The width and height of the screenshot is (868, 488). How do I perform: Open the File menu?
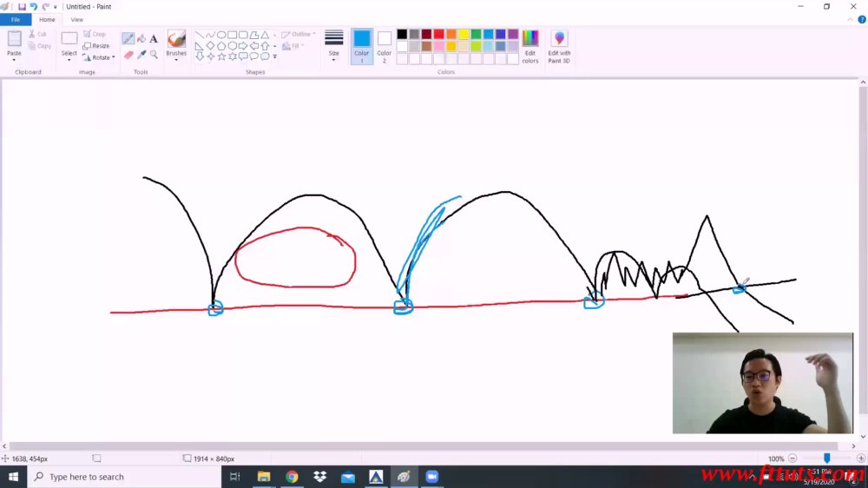(16, 19)
